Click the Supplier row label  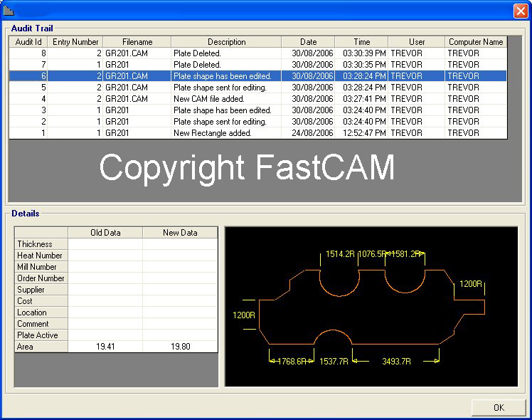[x=41, y=290]
